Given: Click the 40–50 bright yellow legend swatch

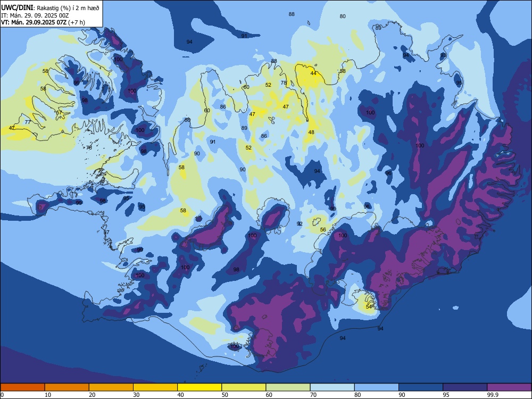Looking at the screenshot, I should pos(199,387).
